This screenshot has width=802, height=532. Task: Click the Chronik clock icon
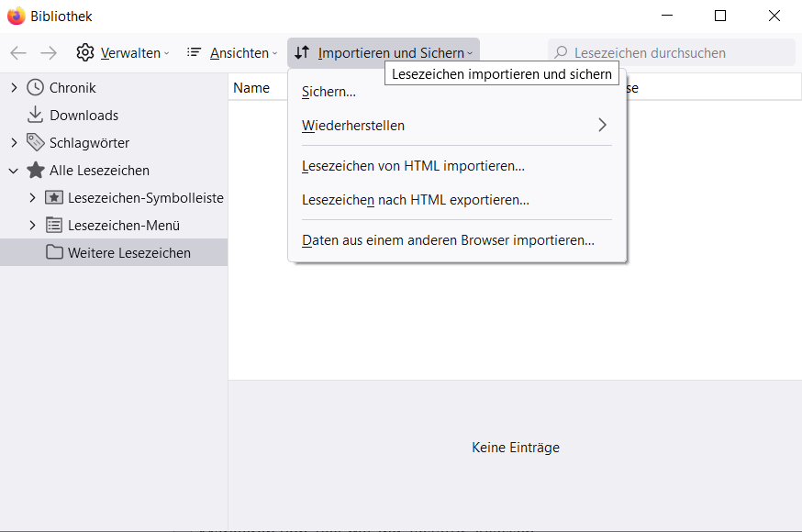(35, 88)
